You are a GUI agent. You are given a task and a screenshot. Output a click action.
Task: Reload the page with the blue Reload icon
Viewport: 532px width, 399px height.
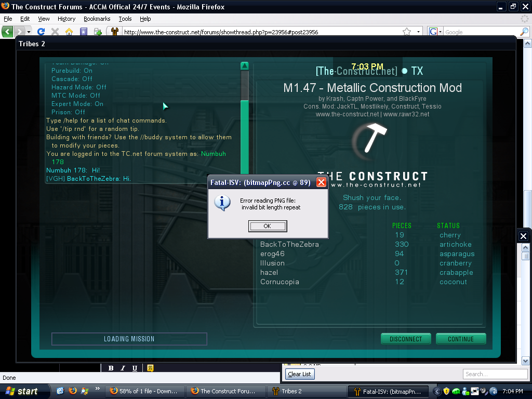41,32
